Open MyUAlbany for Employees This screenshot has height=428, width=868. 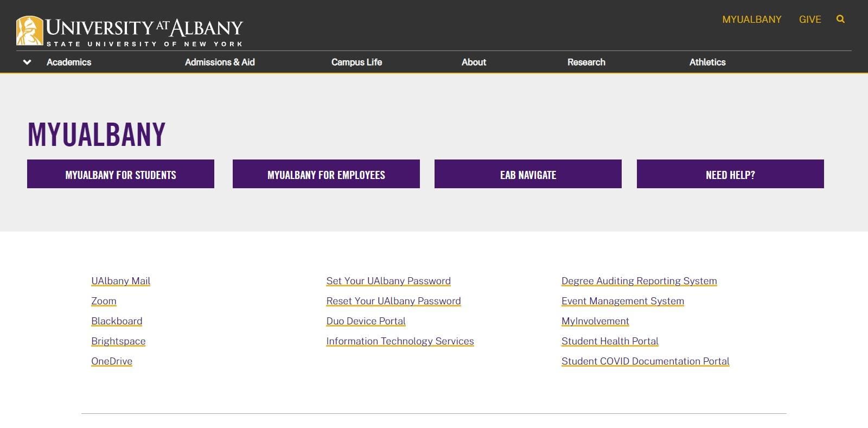pyautogui.click(x=326, y=174)
